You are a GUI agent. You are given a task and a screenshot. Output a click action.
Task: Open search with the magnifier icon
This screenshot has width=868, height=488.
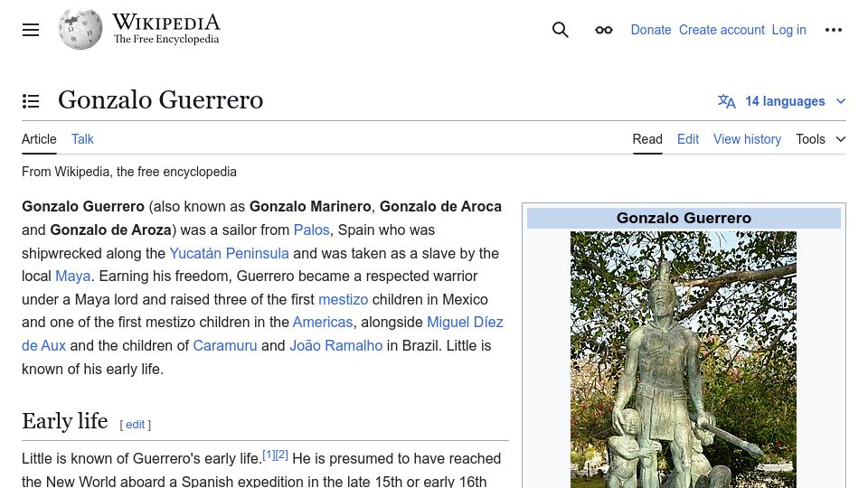click(561, 30)
